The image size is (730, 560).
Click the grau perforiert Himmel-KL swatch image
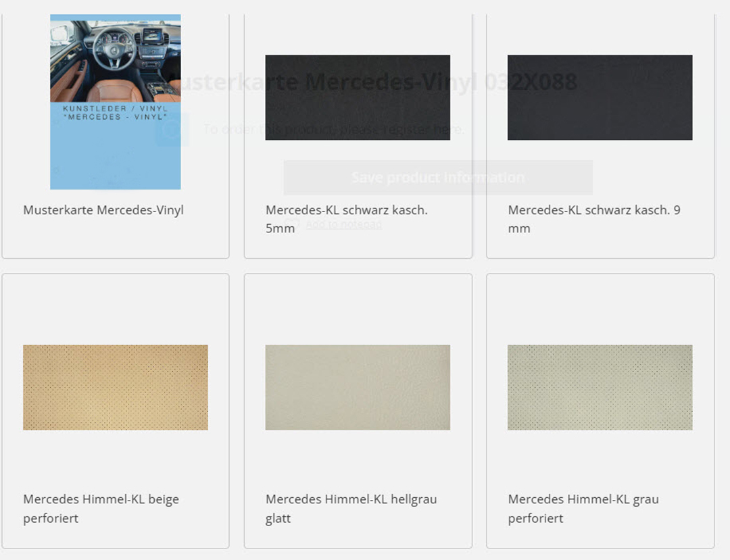tap(600, 387)
